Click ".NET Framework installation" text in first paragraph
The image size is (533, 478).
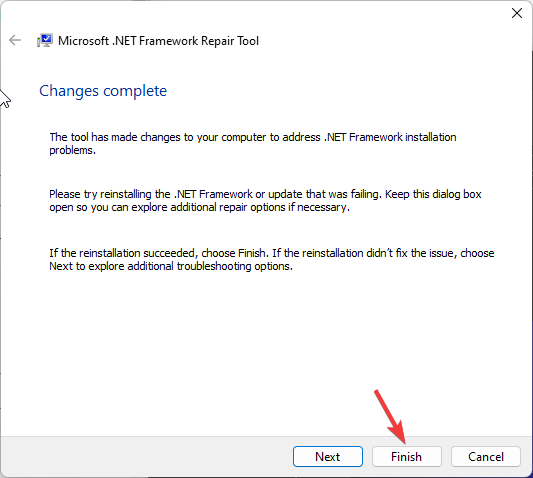point(390,137)
